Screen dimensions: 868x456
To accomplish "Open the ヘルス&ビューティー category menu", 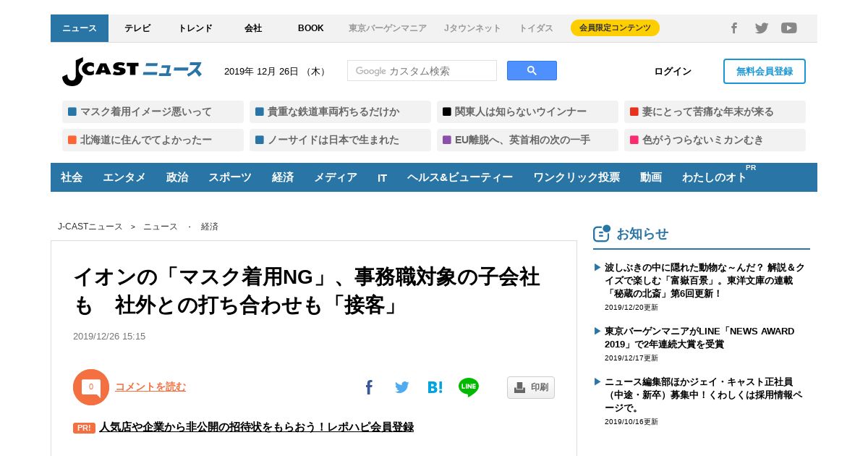I will click(460, 177).
